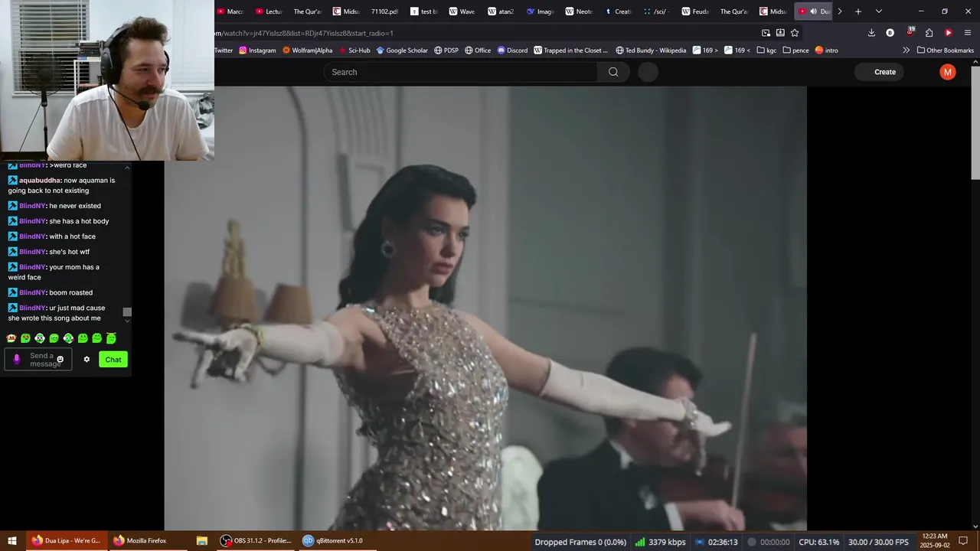Click the picture-in-picture icon in the address bar
Viewport: 980px width, 551px height.
point(766,33)
